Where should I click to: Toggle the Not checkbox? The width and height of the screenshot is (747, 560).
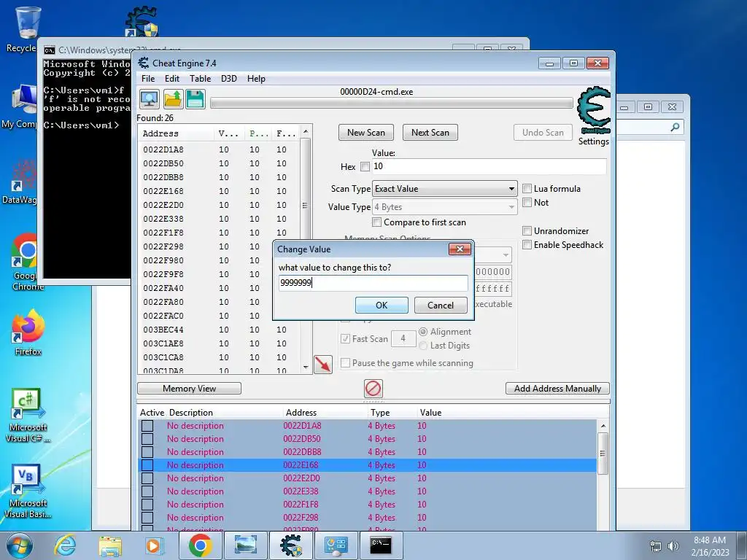[x=527, y=203]
